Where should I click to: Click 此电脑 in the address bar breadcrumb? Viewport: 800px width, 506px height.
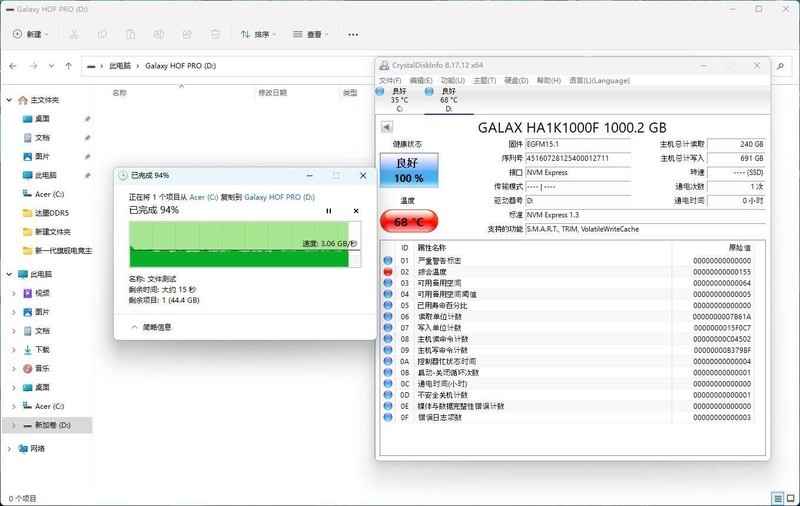[x=120, y=66]
